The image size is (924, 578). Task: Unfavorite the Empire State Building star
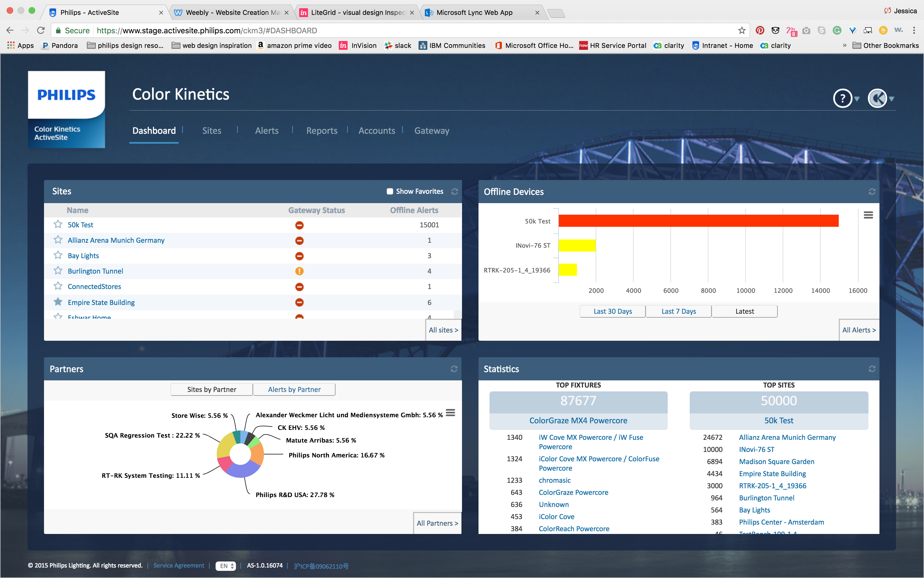(x=58, y=302)
